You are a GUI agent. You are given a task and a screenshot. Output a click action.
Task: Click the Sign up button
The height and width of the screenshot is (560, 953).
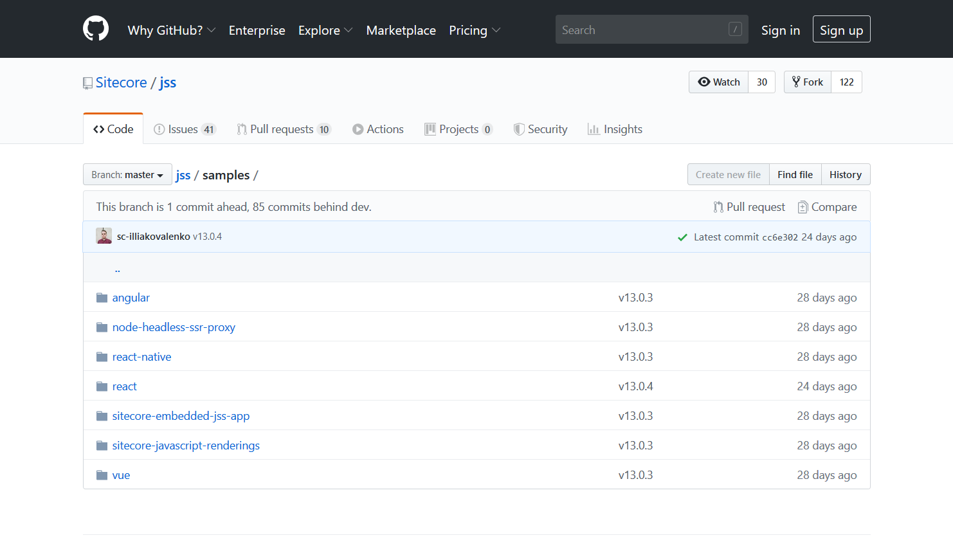[x=841, y=30]
